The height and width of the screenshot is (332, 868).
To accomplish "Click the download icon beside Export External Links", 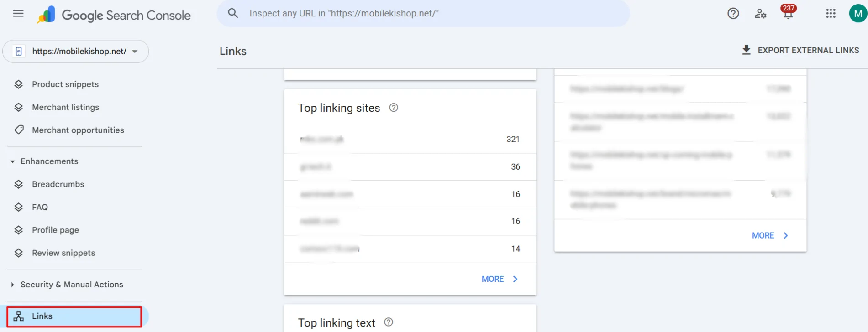I will click(746, 50).
